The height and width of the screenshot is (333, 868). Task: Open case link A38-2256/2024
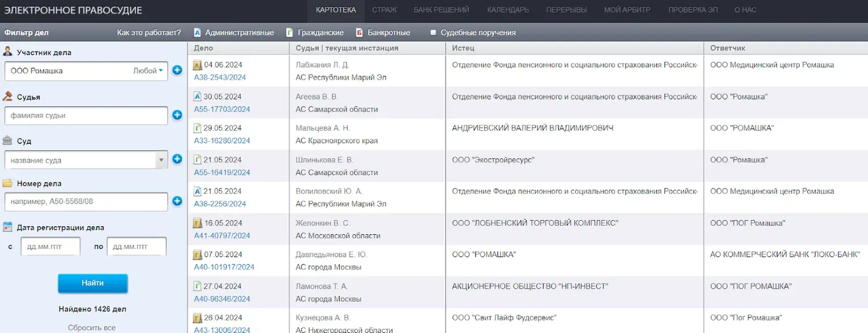click(x=220, y=203)
